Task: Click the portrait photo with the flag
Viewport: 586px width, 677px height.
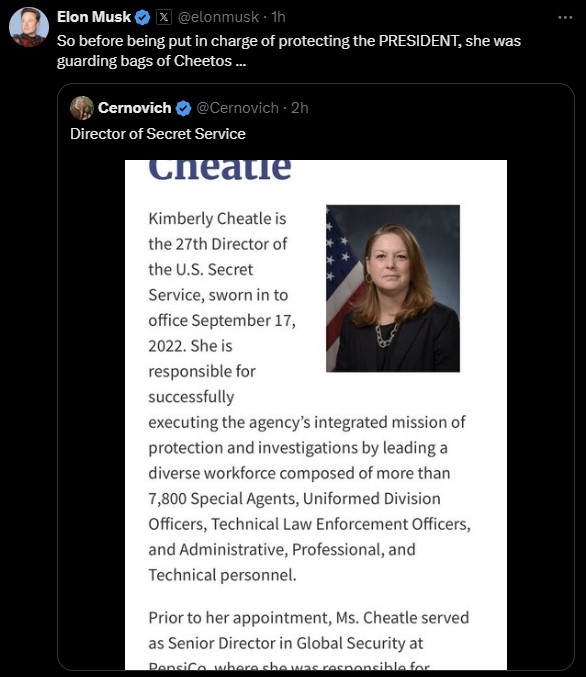Action: click(393, 288)
